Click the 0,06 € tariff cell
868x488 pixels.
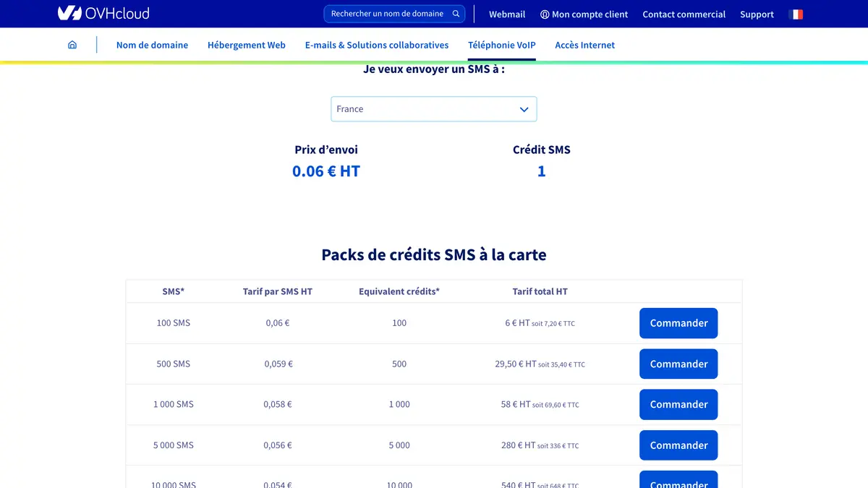click(x=278, y=323)
